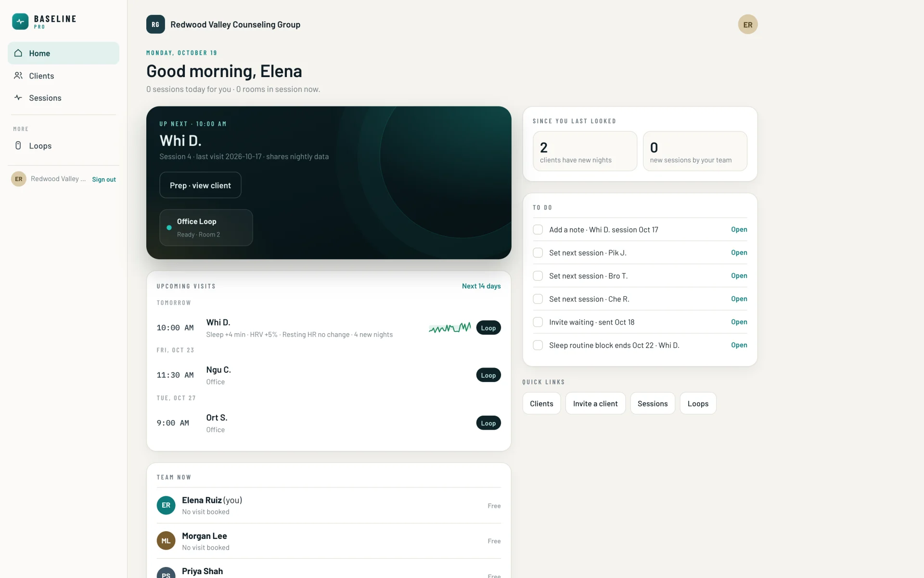Check off Sleep routine block ends task
Screen dimensions: 924x578
pos(538,345)
